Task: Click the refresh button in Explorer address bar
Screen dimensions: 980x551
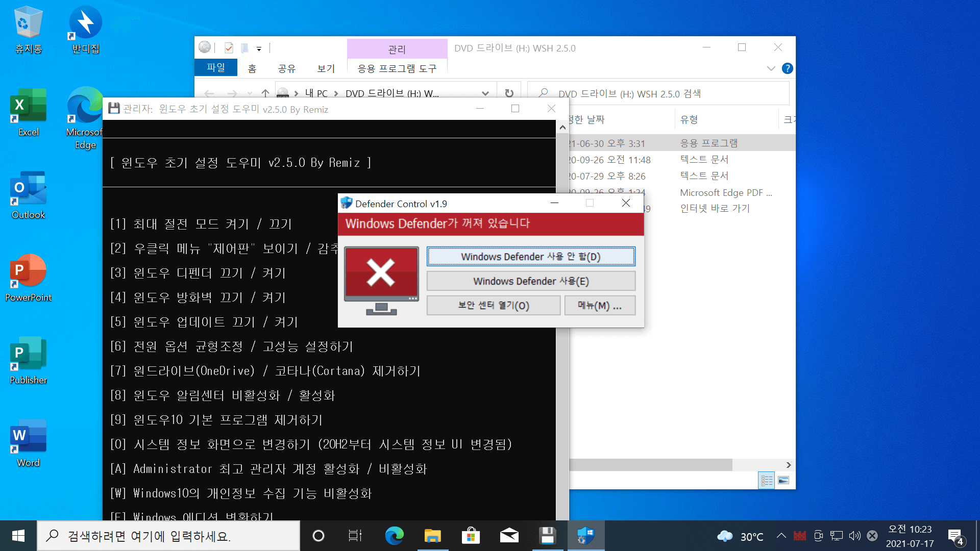Action: [x=509, y=93]
